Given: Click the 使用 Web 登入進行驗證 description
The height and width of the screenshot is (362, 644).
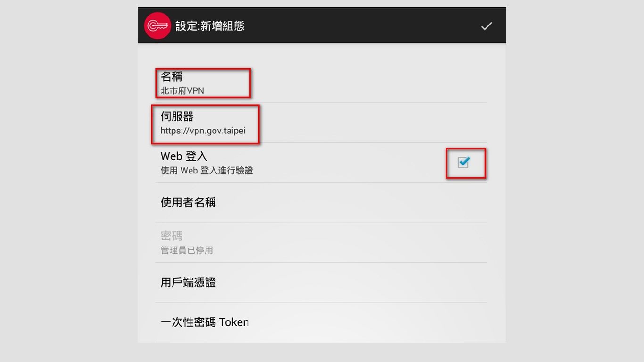Looking at the screenshot, I should pos(206,171).
